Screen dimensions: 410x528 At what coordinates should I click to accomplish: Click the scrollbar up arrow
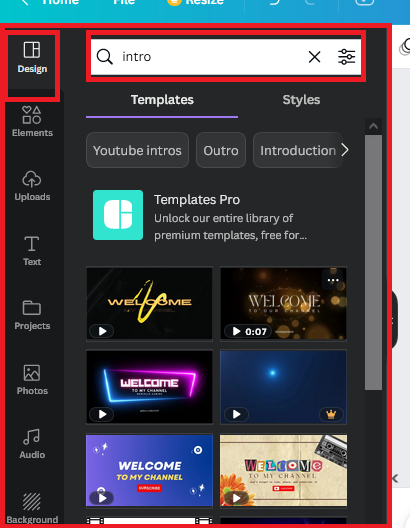pos(373,126)
